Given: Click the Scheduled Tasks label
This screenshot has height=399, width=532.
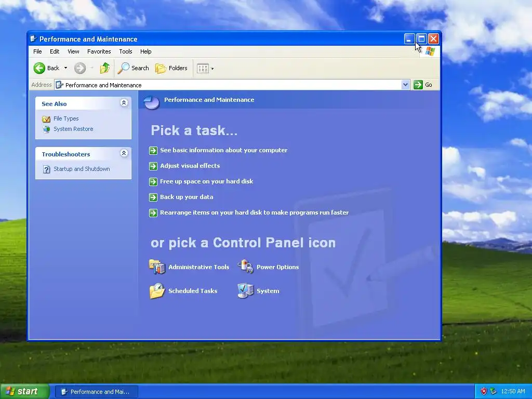Looking at the screenshot, I should coord(193,291).
